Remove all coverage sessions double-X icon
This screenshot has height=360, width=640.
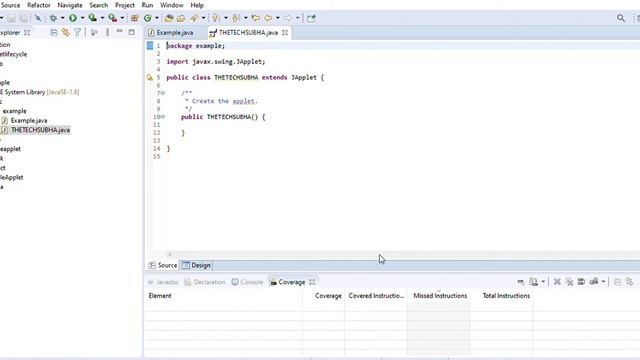(x=569, y=282)
